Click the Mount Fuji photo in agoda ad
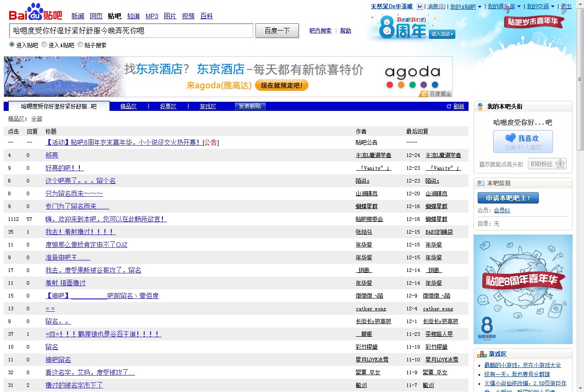Screen dimensions: 584x392 coord(64,77)
